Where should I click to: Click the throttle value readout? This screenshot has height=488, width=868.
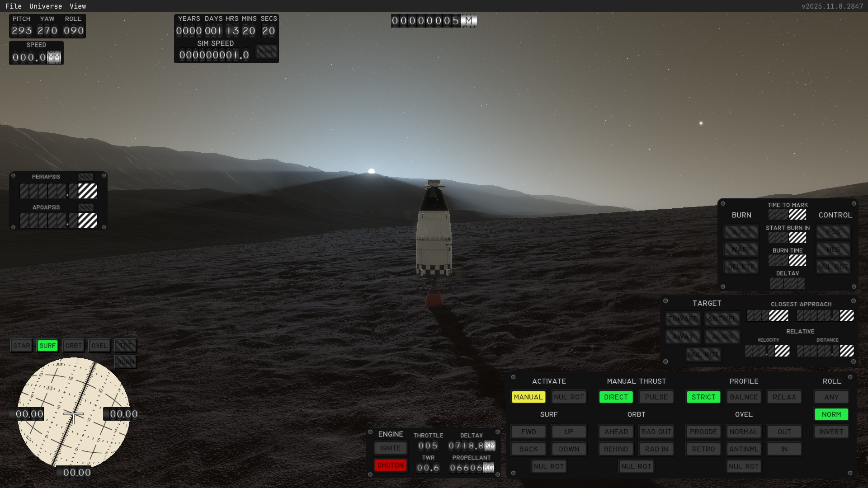[x=428, y=446]
